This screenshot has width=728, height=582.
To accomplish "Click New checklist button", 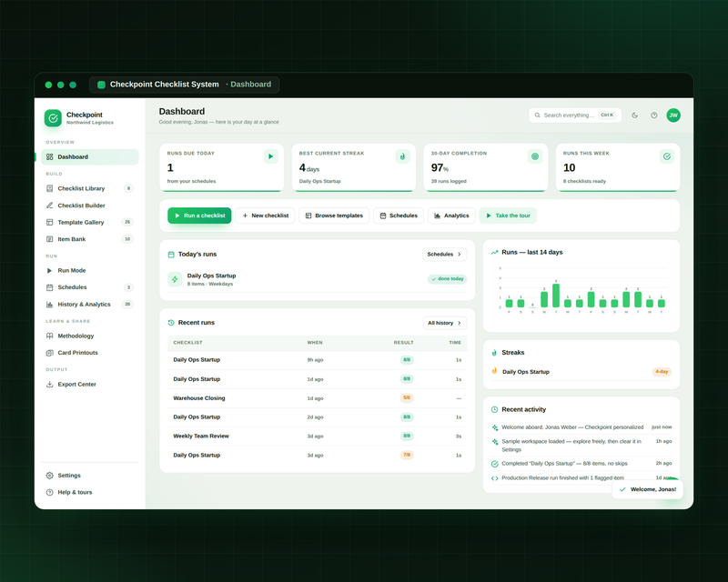I will (265, 216).
